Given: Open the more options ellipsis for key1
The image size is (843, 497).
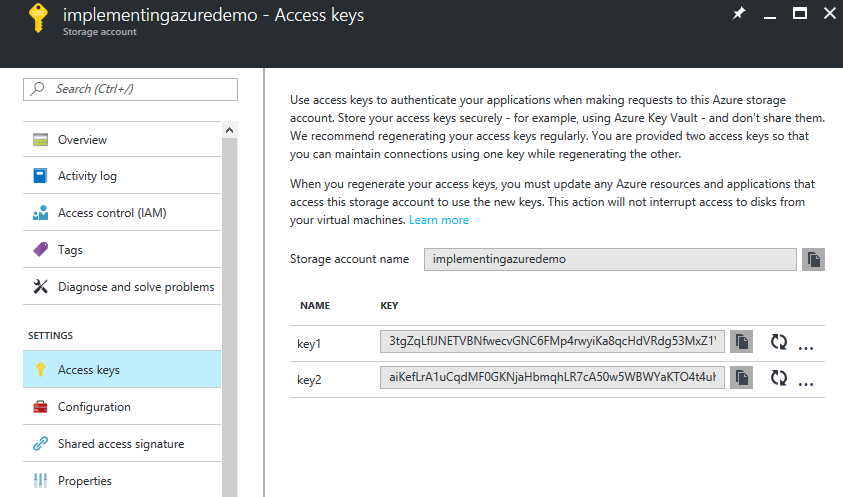Looking at the screenshot, I should point(807,343).
